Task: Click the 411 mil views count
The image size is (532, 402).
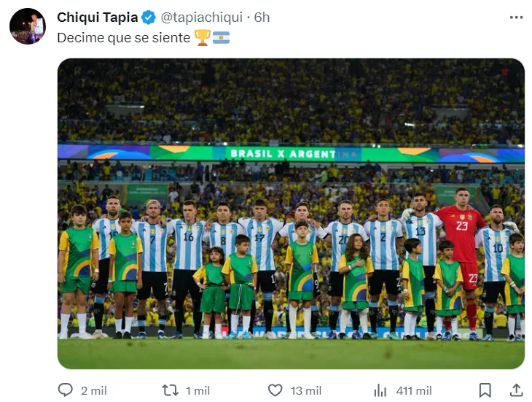Action: 413,391
